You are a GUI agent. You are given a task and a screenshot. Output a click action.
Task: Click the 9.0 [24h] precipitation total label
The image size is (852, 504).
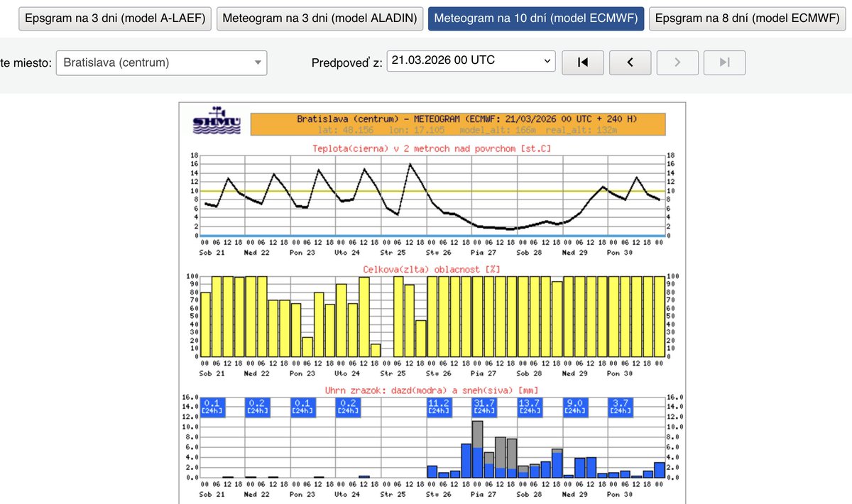tap(574, 407)
